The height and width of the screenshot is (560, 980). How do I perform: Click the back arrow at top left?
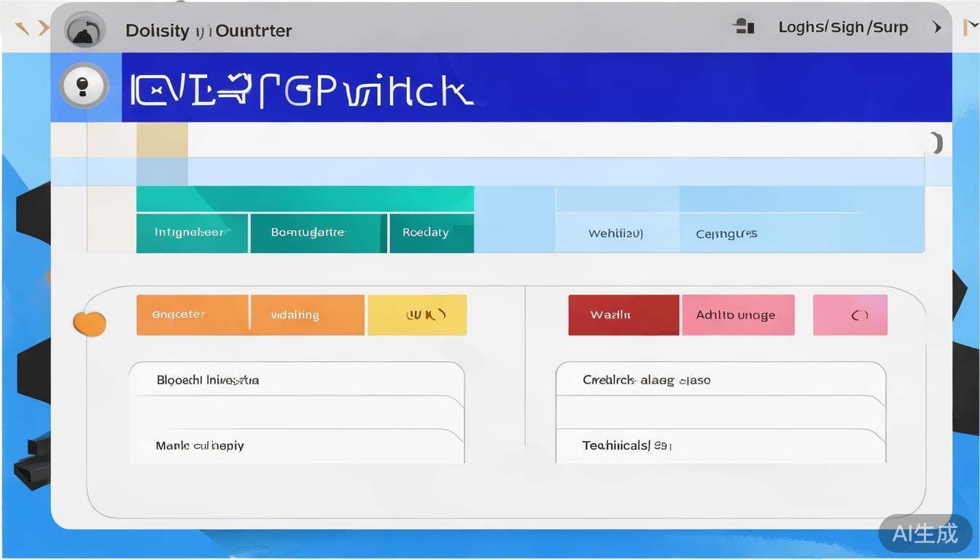tap(22, 28)
